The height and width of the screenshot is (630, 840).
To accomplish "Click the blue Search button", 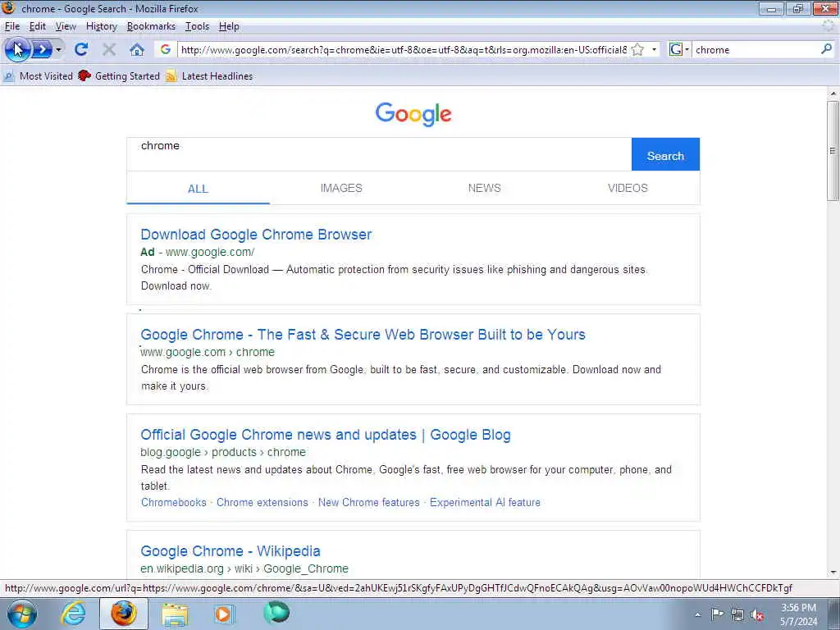I will [x=665, y=154].
